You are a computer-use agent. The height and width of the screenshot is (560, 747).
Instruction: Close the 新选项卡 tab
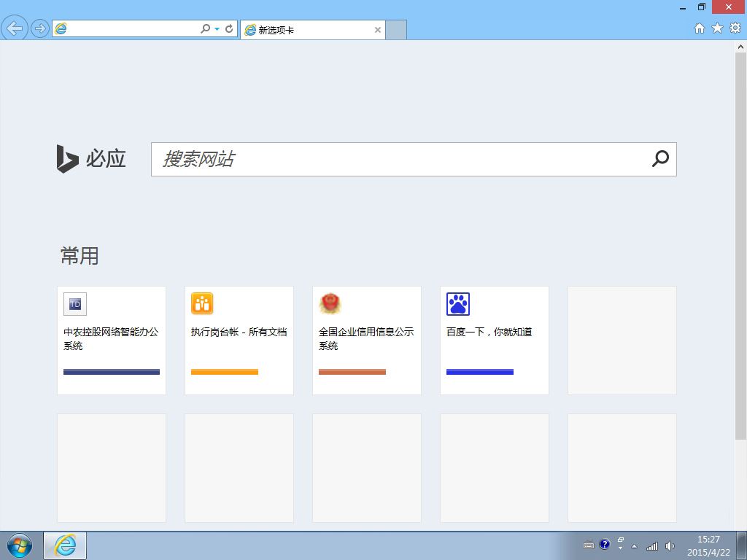[378, 30]
